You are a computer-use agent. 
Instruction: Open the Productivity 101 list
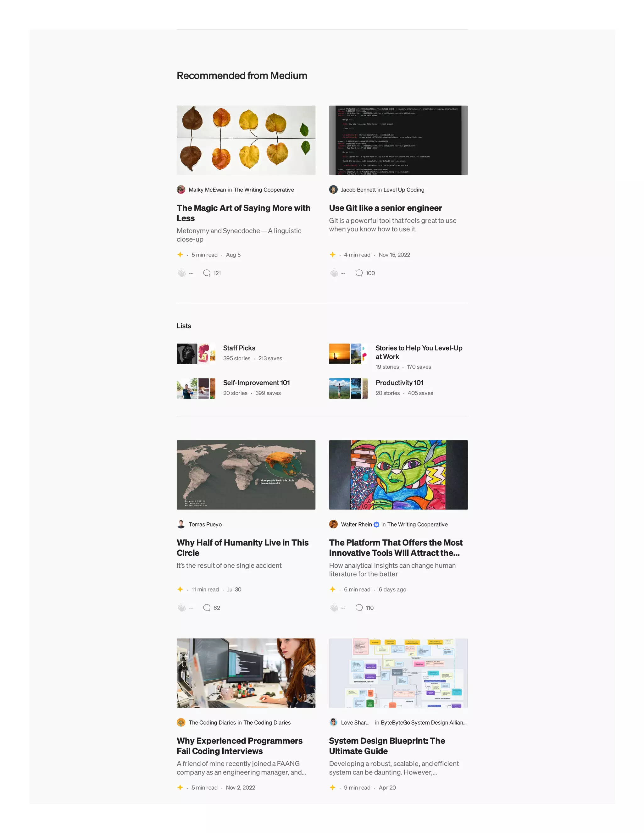399,383
